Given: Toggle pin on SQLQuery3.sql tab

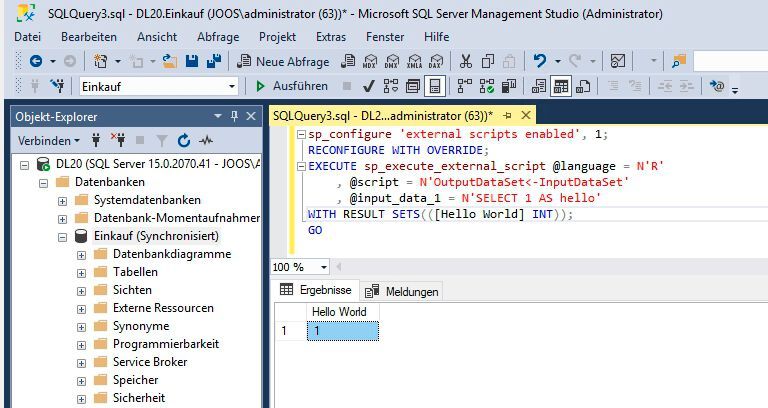Looking at the screenshot, I should click(507, 116).
